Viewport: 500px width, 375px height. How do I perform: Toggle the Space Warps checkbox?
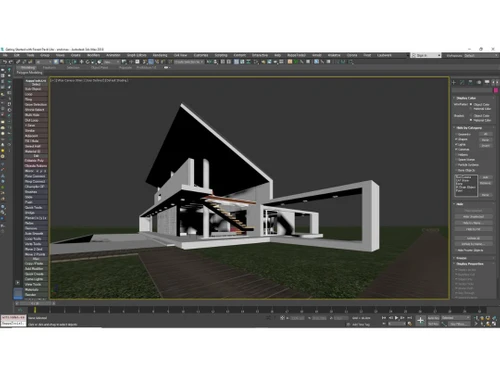coord(456,160)
